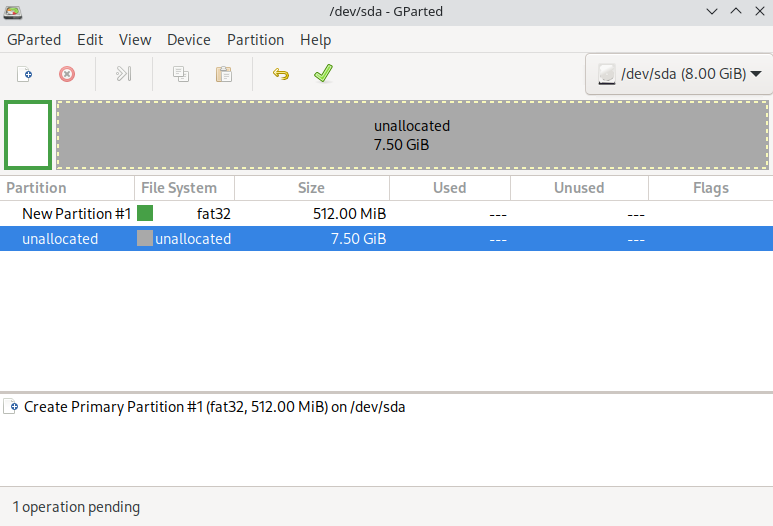Click the New partition toolbar icon
The height and width of the screenshot is (526, 773).
pos(25,74)
